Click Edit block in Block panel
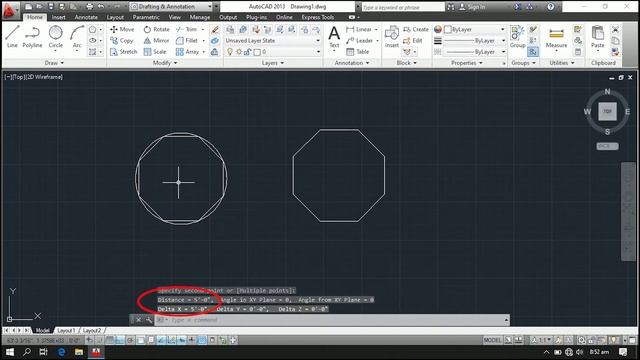This screenshot has width=640, height=360. coord(412,40)
